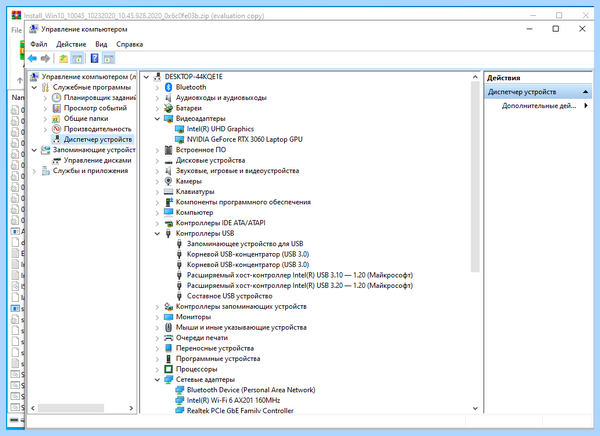Expand Аудиовходы и аудиовыходы category
The height and width of the screenshot is (436, 600).
157,98
